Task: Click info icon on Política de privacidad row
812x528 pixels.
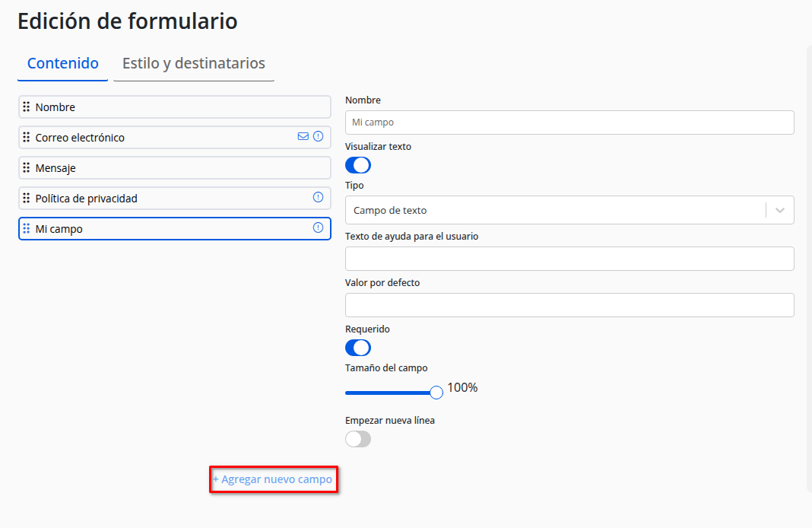Action: pyautogui.click(x=319, y=198)
